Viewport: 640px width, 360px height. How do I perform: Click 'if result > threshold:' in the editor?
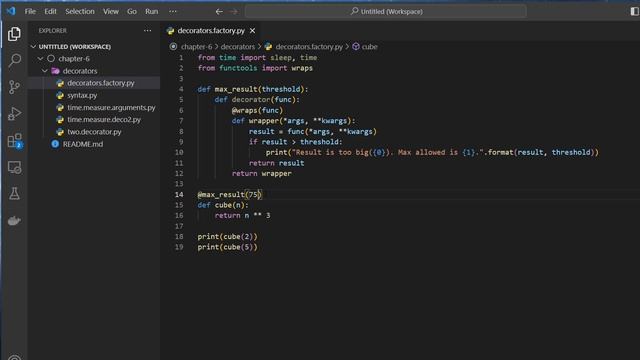pos(296,142)
